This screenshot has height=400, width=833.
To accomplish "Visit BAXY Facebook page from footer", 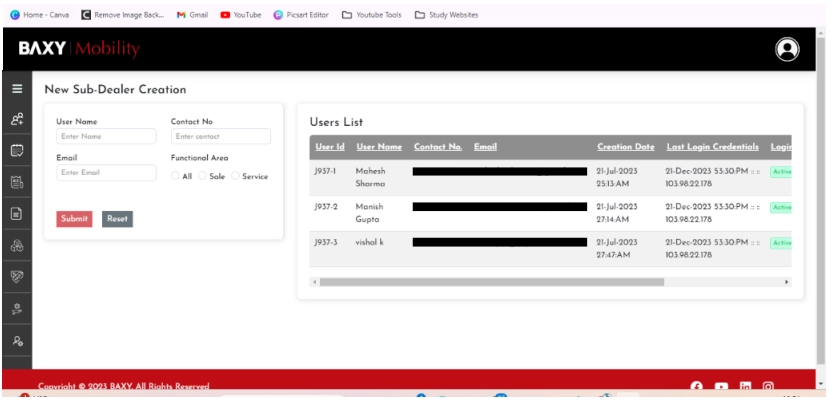I will tap(696, 387).
